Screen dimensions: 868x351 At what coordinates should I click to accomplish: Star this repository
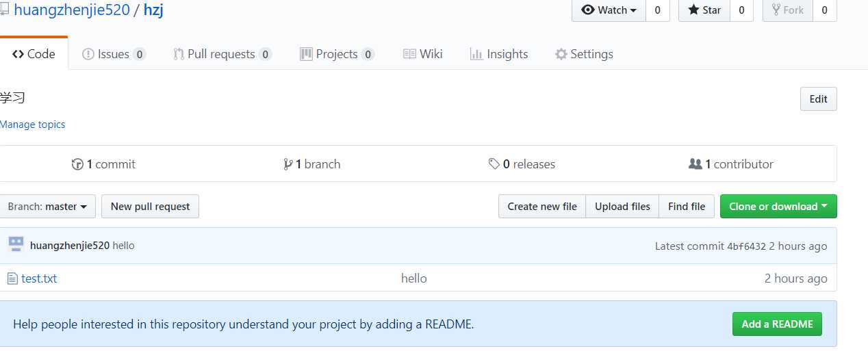(x=704, y=10)
